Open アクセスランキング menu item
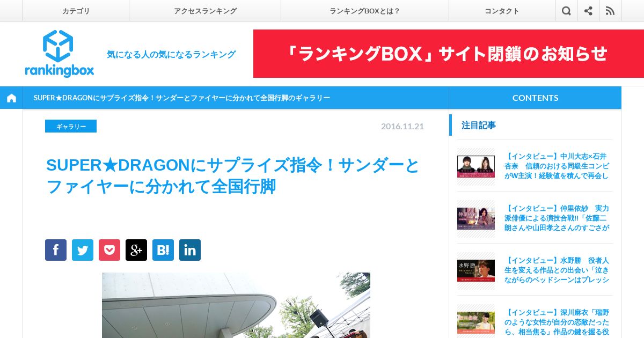644x338 pixels. 205,11
